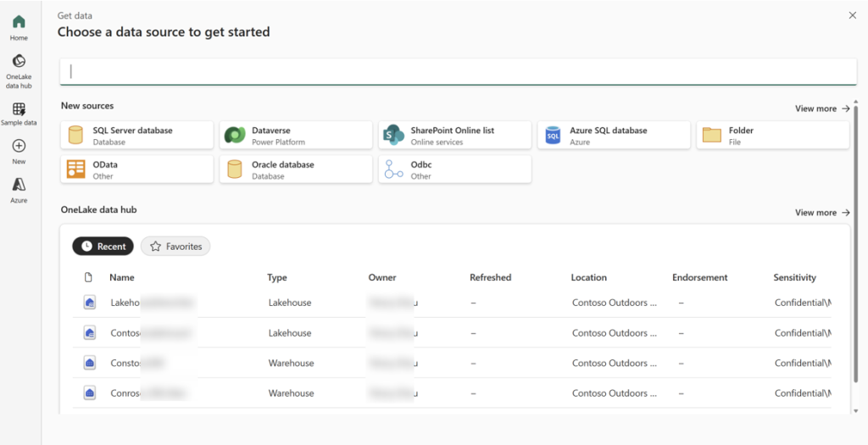Viewport: 868px width, 445px height.
Task: Click View more next to OneLake data hub
Action: click(x=822, y=213)
